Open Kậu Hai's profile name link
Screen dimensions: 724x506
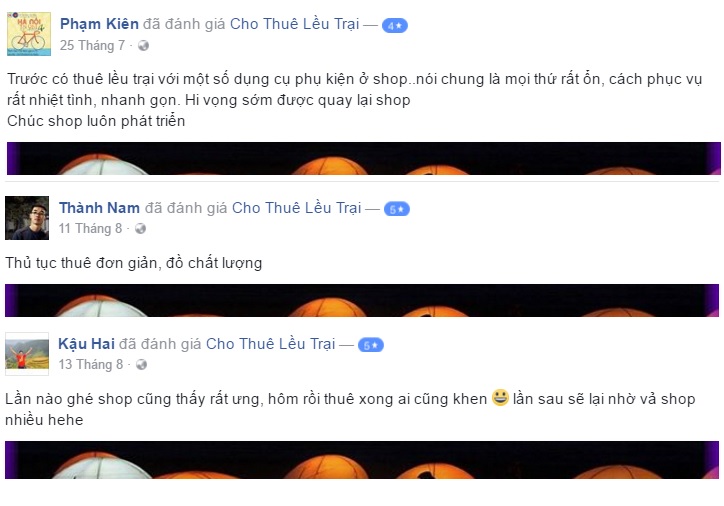pos(86,344)
